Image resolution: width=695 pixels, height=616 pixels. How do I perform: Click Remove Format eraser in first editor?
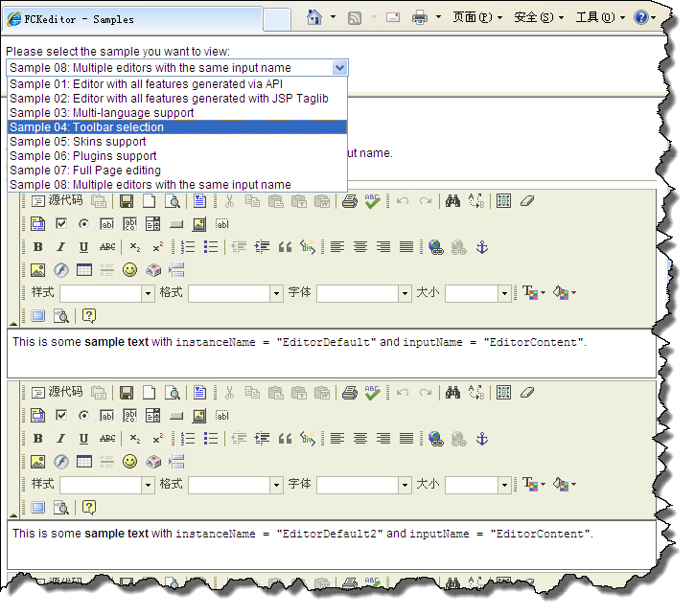tap(527, 201)
